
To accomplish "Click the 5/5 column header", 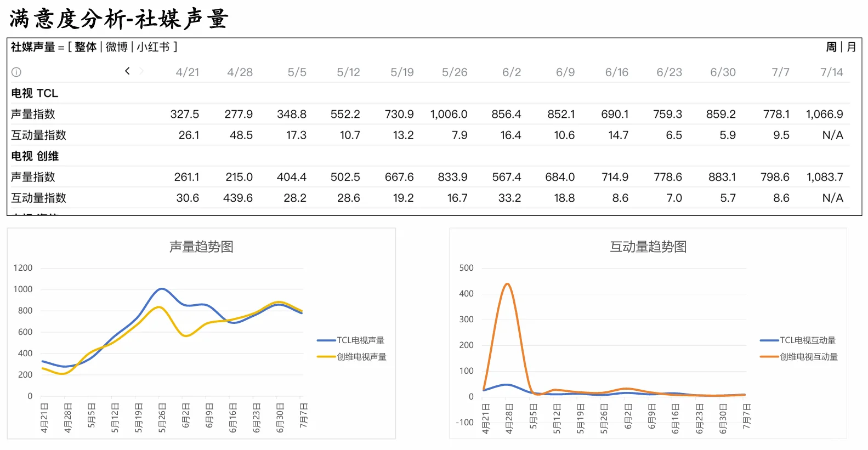I will coord(297,72).
